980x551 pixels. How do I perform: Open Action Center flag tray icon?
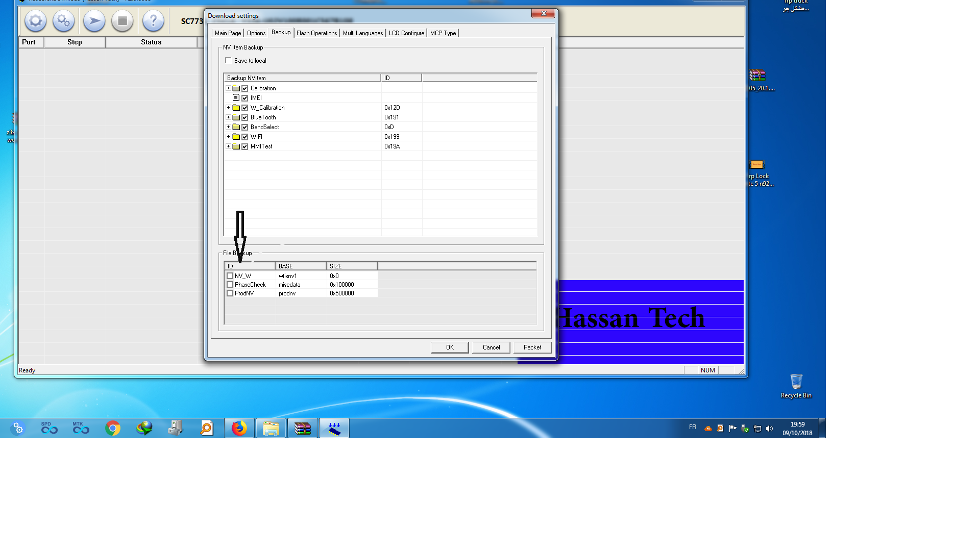tap(733, 429)
